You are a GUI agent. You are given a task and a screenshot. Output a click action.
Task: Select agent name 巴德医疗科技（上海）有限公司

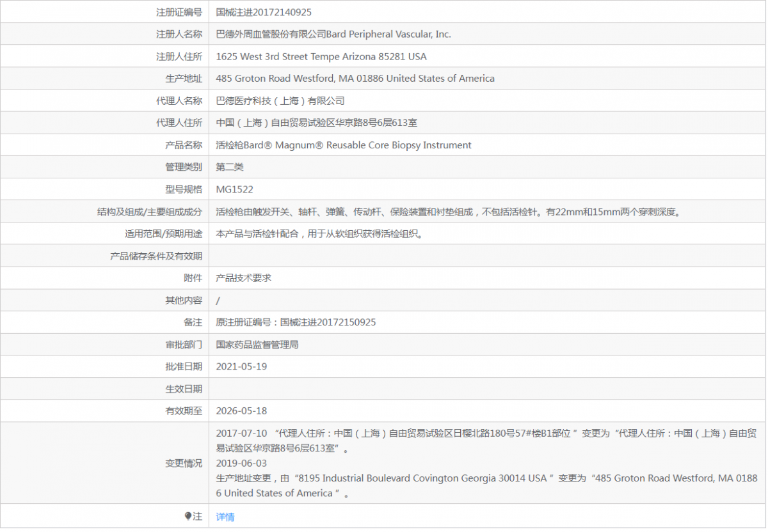point(280,100)
